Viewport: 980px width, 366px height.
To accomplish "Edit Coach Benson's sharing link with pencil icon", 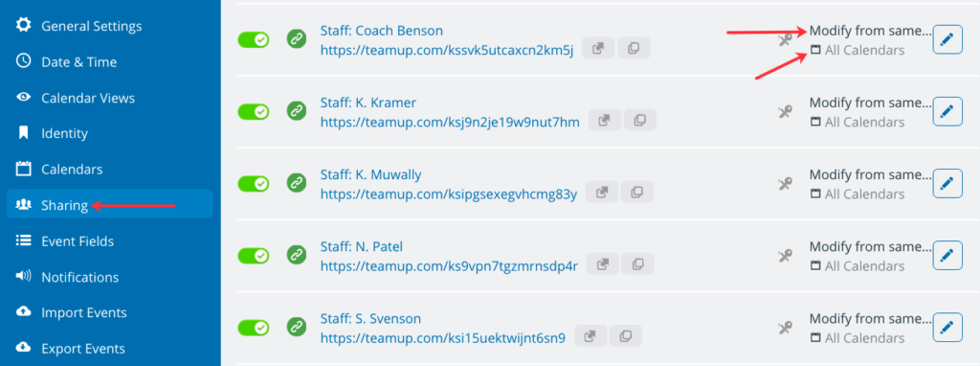I will (x=947, y=40).
